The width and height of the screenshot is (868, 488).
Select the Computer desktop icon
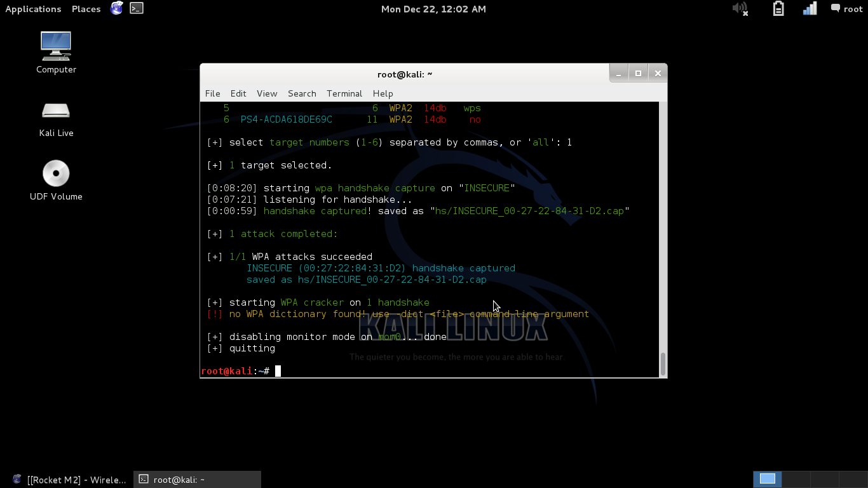(x=56, y=52)
